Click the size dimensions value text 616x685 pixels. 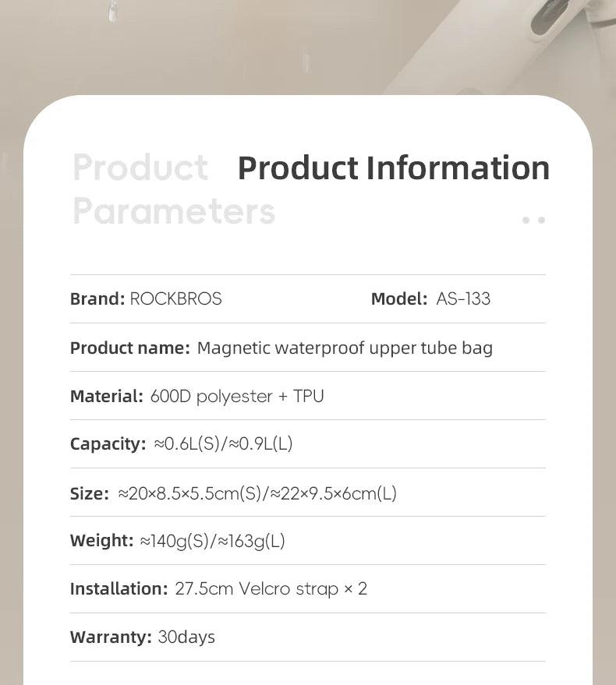pyautogui.click(x=257, y=493)
